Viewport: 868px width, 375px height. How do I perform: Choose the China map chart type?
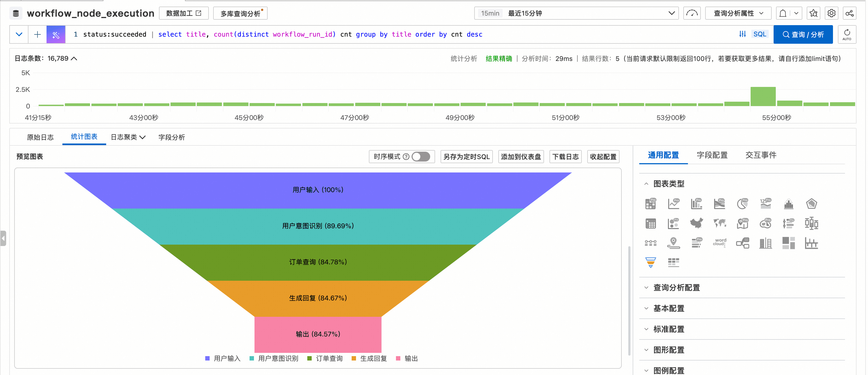coord(696,223)
